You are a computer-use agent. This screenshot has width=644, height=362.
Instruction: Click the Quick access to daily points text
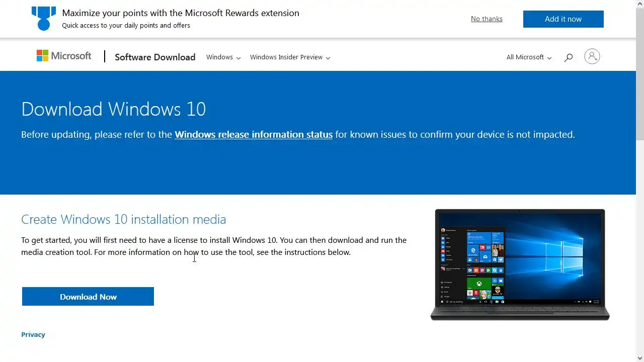(x=126, y=25)
